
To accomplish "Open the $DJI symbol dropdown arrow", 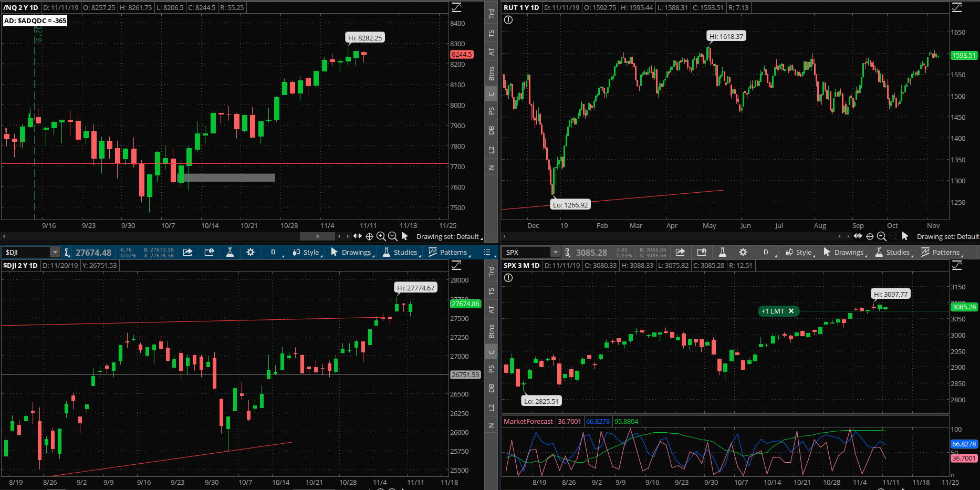I will click(55, 252).
